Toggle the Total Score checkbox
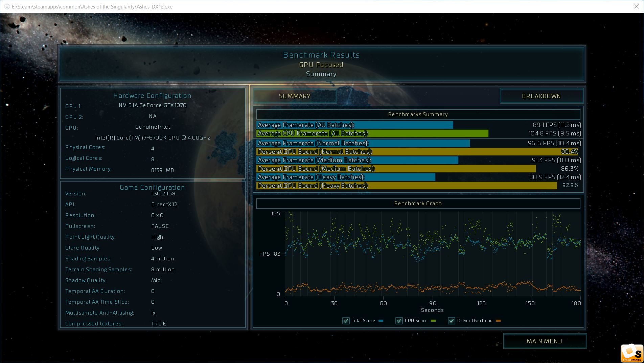The width and height of the screenshot is (644, 363). coord(346,321)
